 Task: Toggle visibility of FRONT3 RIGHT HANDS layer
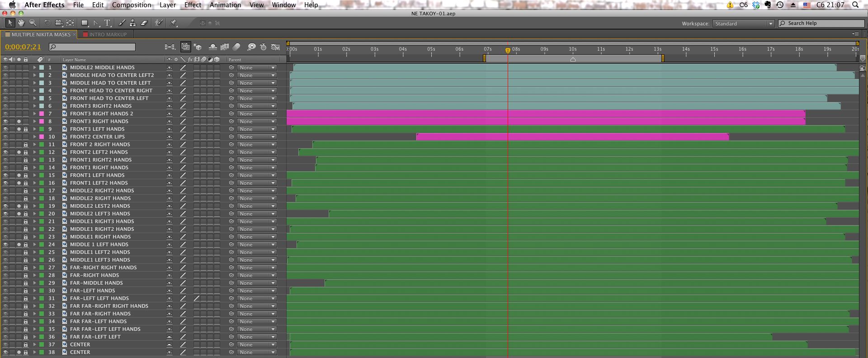tap(5, 121)
